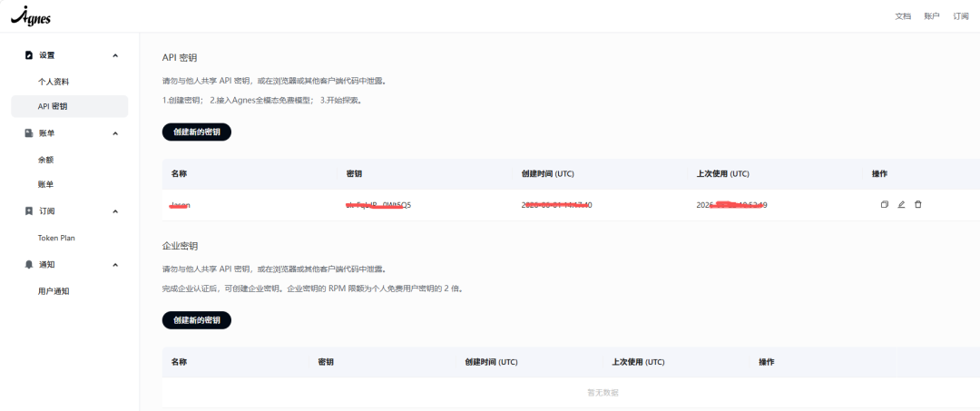Copy the API key with copy icon
This screenshot has width=980, height=411.
[885, 204]
